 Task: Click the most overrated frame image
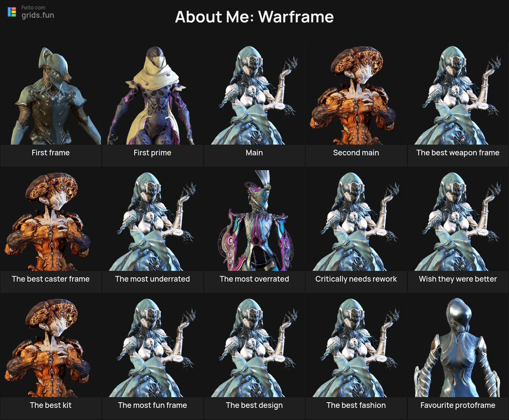pyautogui.click(x=254, y=220)
